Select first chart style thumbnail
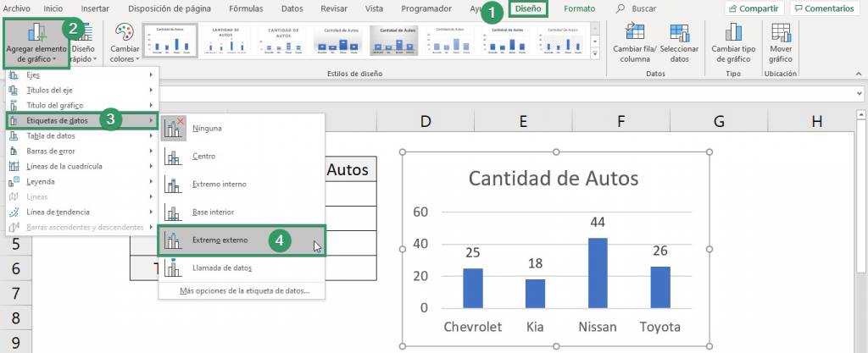The image size is (868, 353). click(x=171, y=40)
